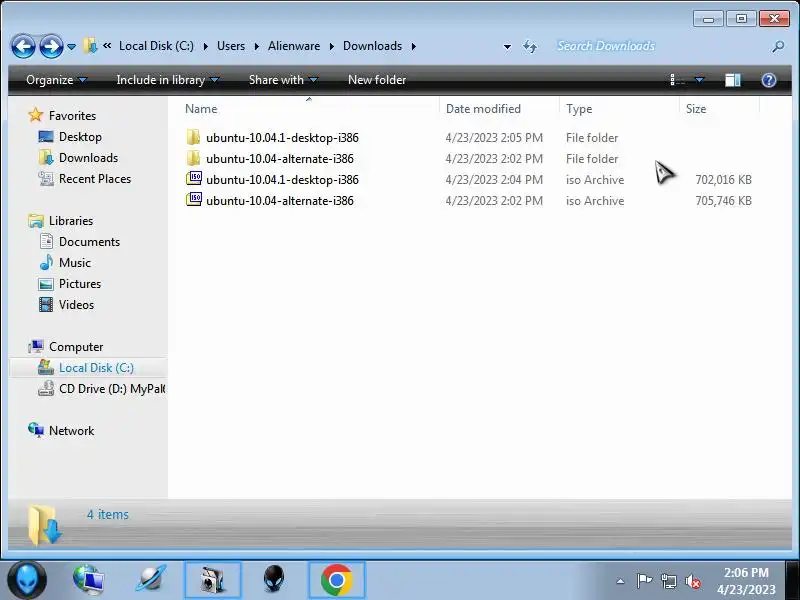Image resolution: width=800 pixels, height=600 pixels.
Task: Select the ubuntu-10.04.1-desktop-i386 iso file icon
Action: (x=194, y=179)
